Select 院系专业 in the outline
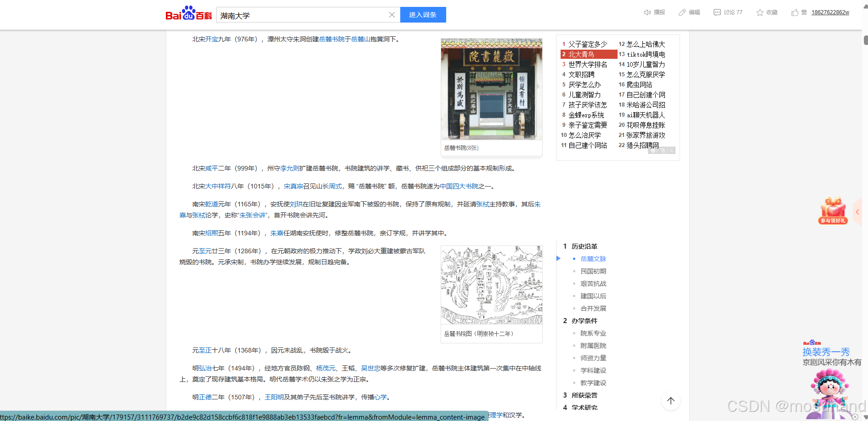The image size is (868, 421). [x=593, y=333]
